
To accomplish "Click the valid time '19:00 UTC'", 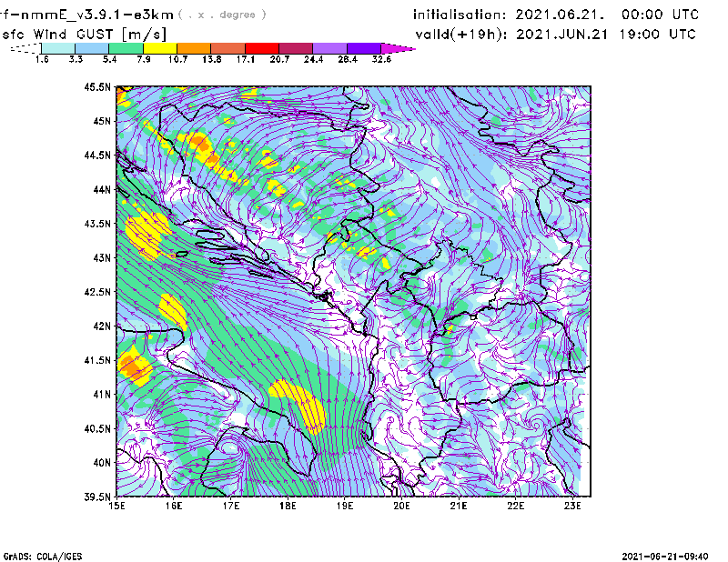I will point(657,35).
